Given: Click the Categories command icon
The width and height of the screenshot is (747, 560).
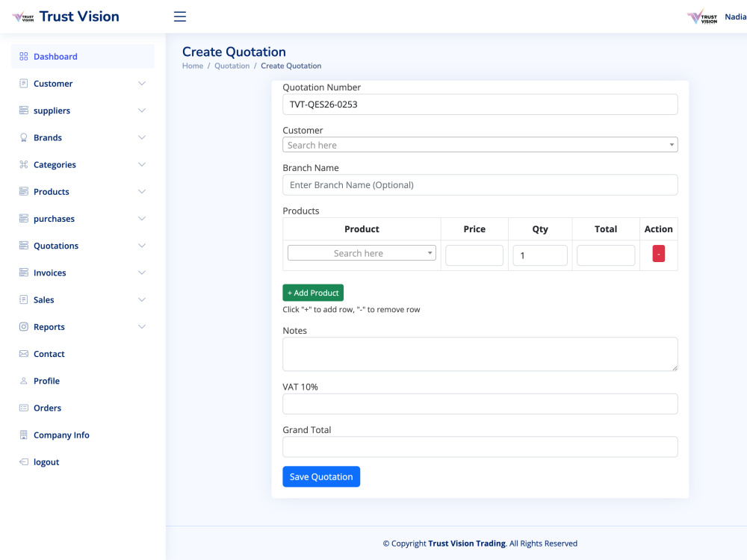Looking at the screenshot, I should pos(23,164).
